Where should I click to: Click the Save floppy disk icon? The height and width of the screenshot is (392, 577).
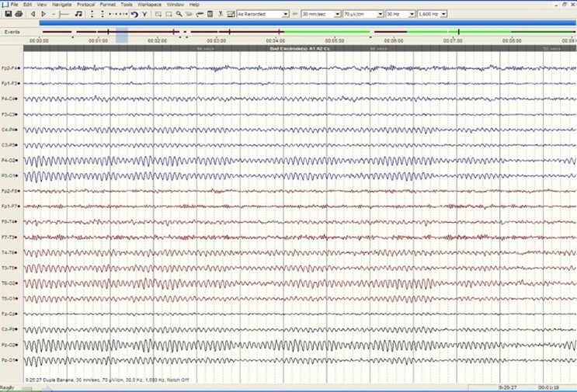(8, 14)
